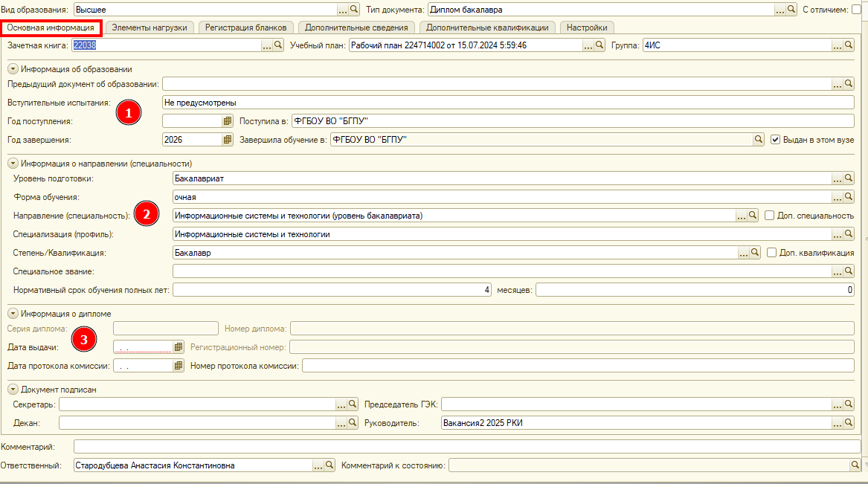Uncheck Выдан в этом вузе

[x=775, y=139]
